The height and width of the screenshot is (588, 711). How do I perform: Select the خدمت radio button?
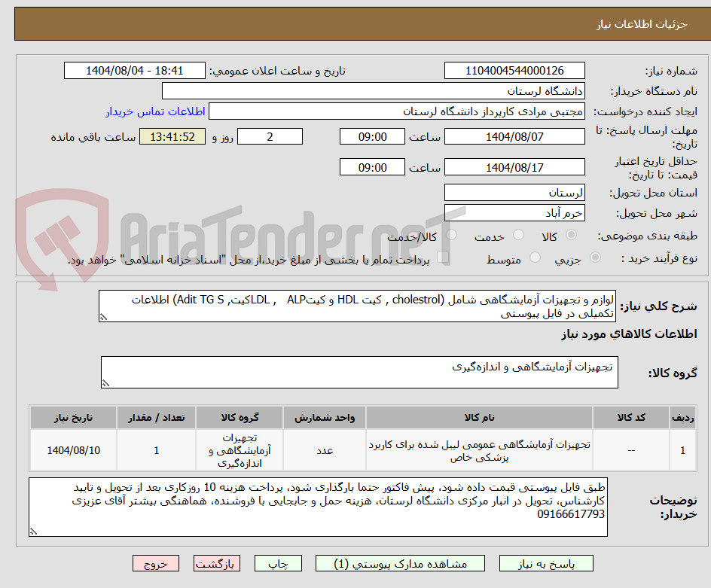[x=518, y=235]
